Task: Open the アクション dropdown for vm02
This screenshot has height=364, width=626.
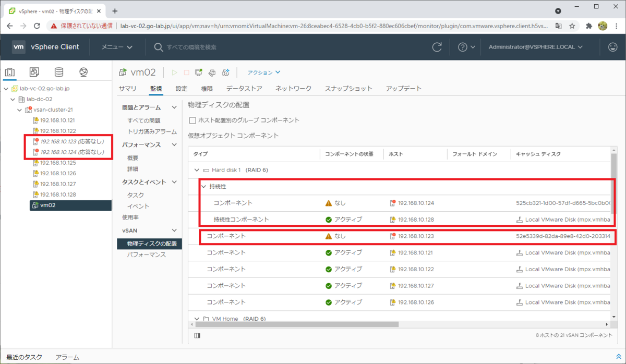Action: click(x=264, y=72)
